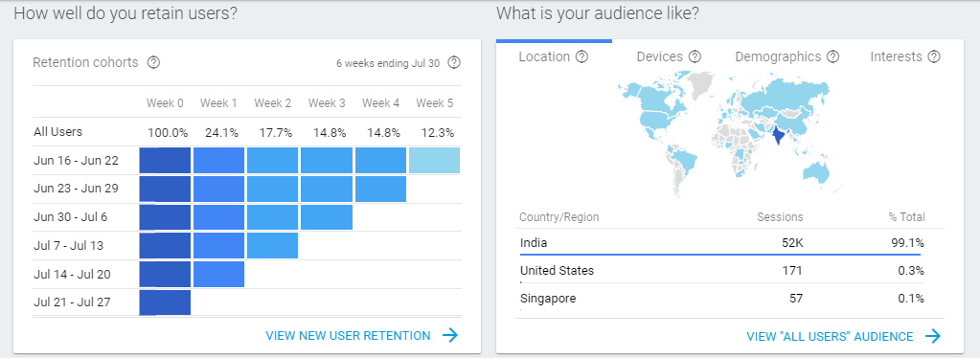Screen dimensions: 980x358
Task: Click help icon beside 6 weeks ending Jul 30
Action: (x=454, y=62)
